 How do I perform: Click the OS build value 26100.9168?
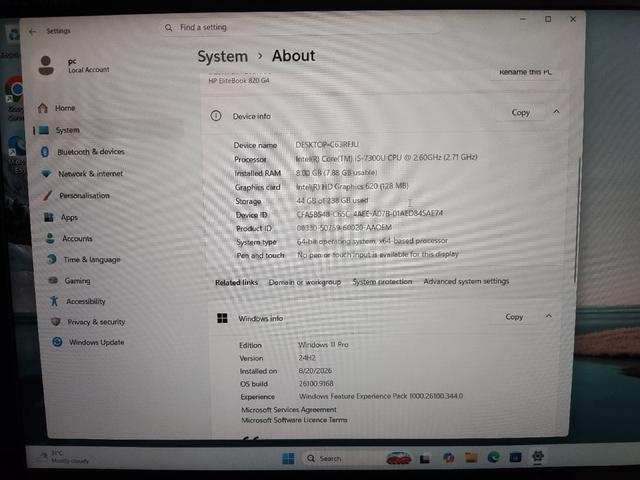pos(316,384)
